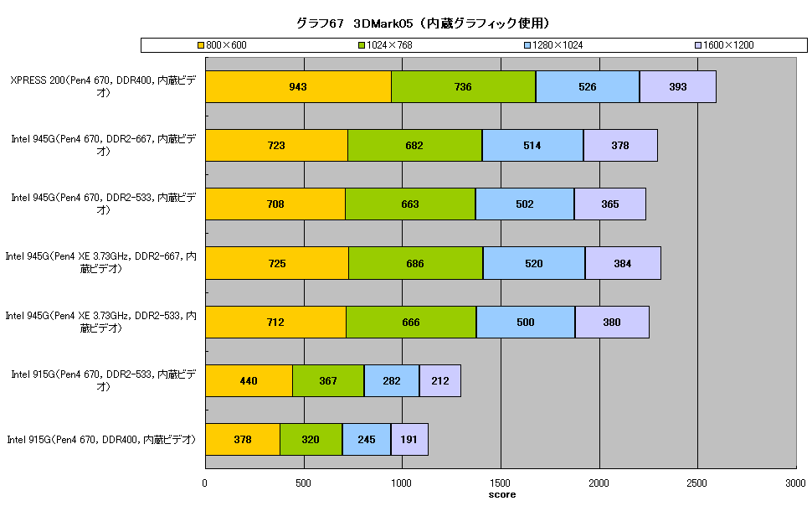Screen dimensions: 812x506
Task: Select the 800×600 legend label
Action: click(x=226, y=45)
